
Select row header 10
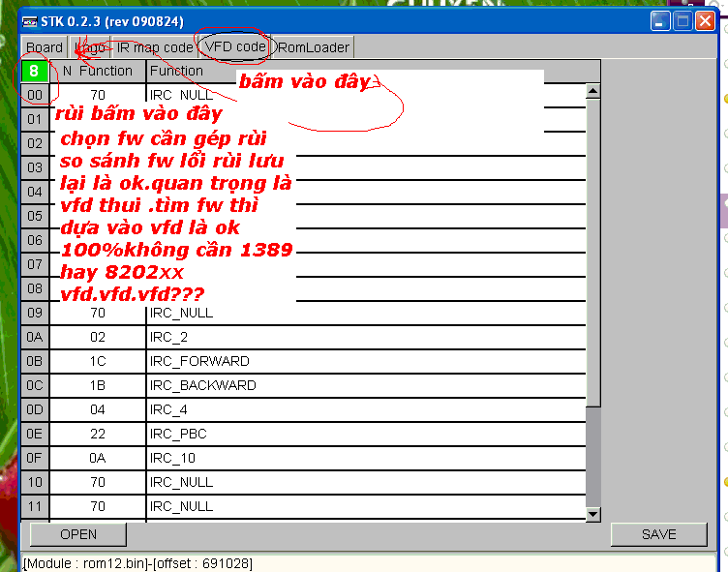pos(35,482)
